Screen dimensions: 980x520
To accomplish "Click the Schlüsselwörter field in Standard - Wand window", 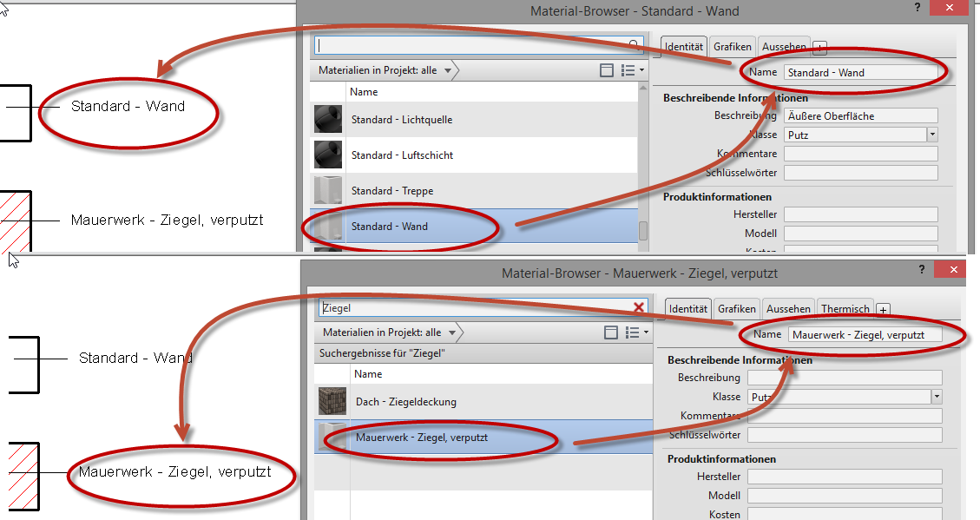I will click(x=861, y=173).
